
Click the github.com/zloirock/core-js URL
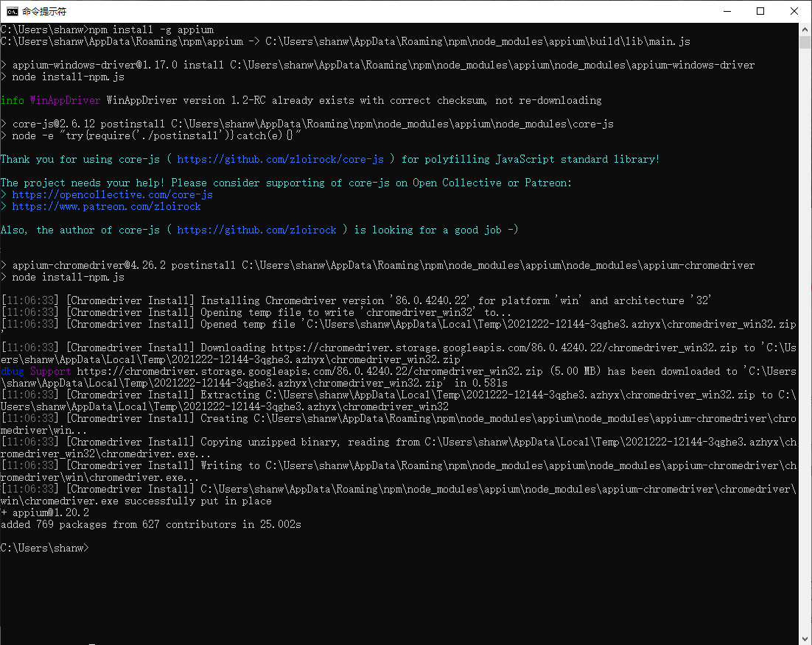click(x=280, y=159)
